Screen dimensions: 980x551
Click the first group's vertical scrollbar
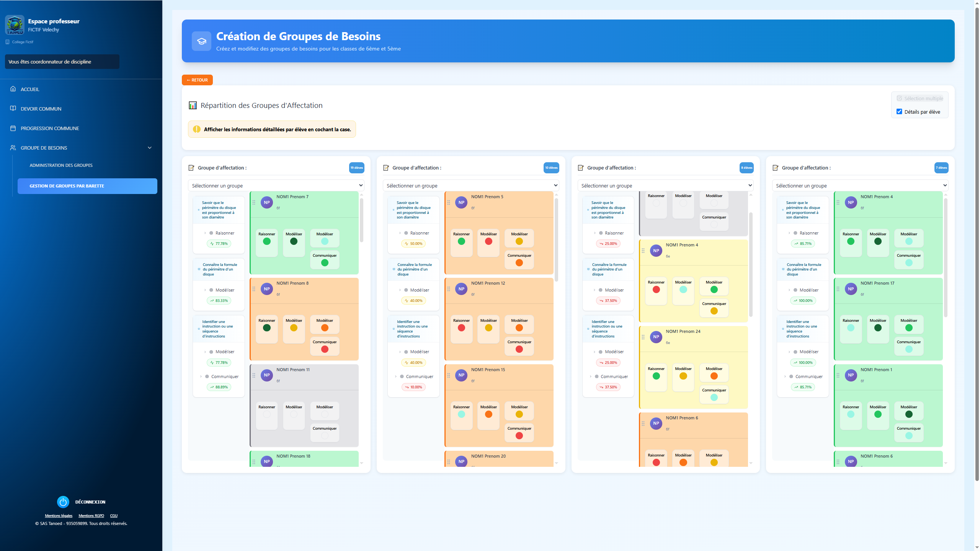pyautogui.click(x=361, y=220)
